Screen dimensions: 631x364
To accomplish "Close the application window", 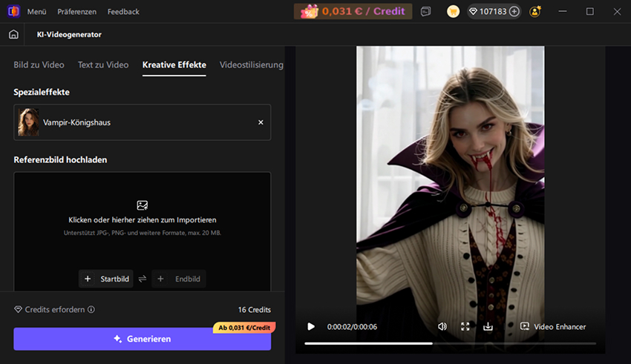I will coord(617,12).
